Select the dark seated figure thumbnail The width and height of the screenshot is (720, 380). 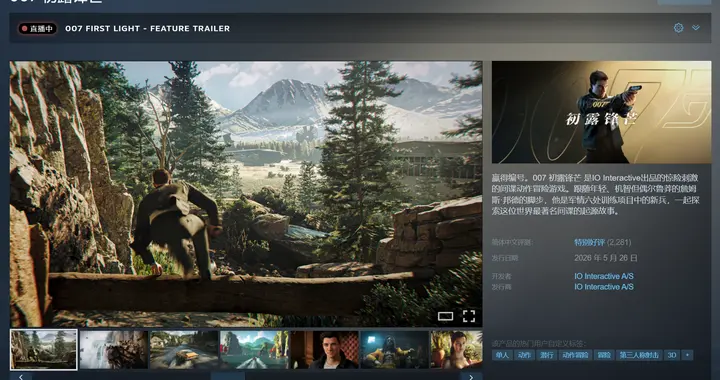[394, 349]
